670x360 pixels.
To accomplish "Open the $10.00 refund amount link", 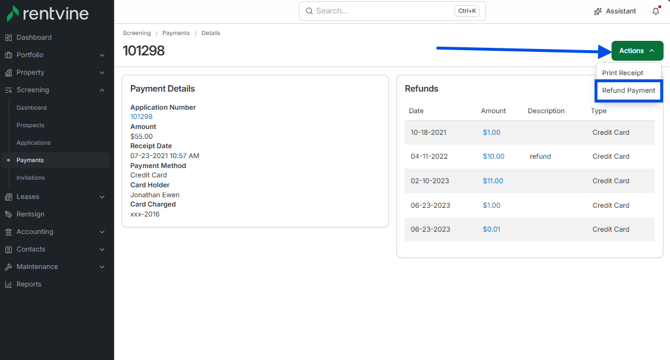I will click(494, 156).
